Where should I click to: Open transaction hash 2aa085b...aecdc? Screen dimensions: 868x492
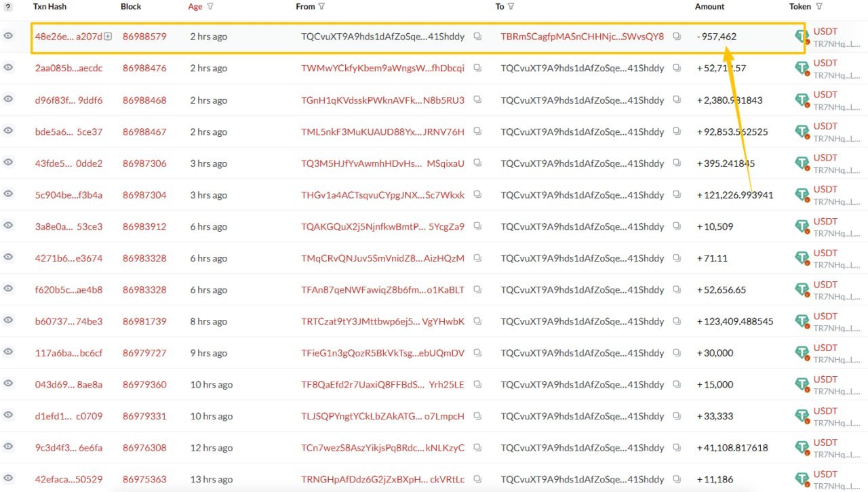[68, 68]
